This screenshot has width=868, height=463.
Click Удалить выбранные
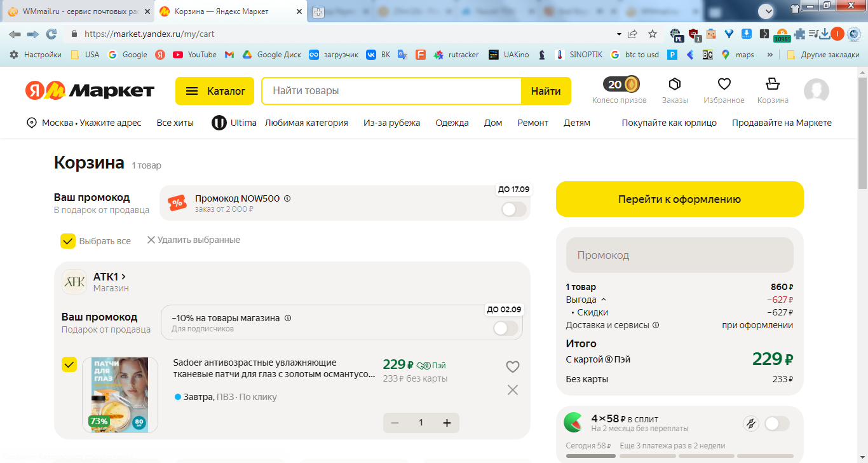pyautogui.click(x=194, y=240)
